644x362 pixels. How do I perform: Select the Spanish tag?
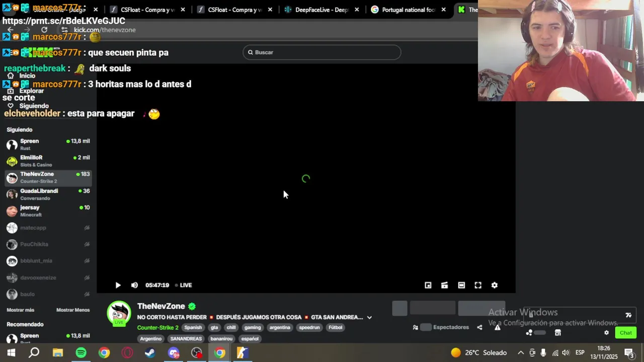(193, 327)
